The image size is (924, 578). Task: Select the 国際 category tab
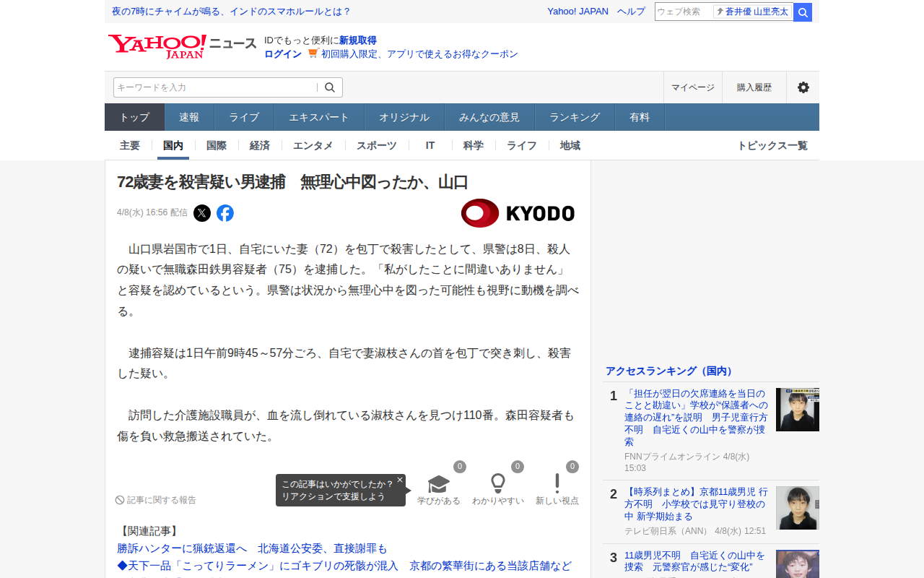[x=217, y=145]
